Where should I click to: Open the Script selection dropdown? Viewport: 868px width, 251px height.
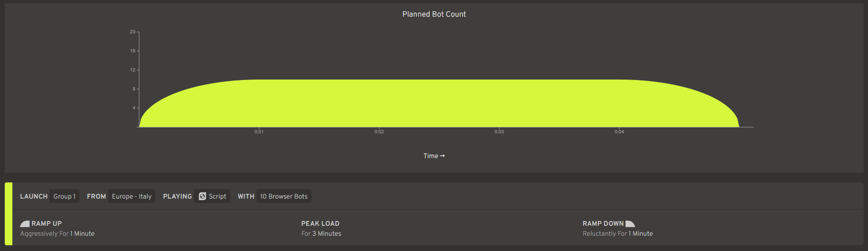pyautogui.click(x=212, y=196)
